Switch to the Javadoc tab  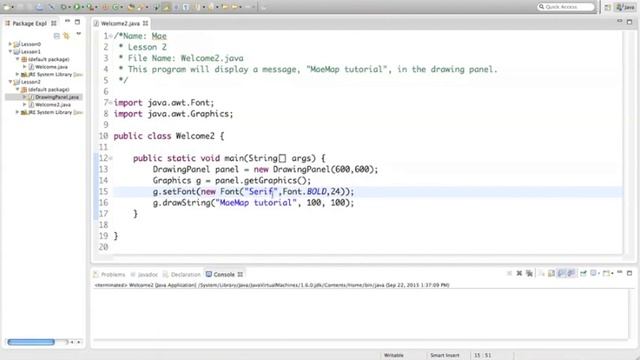144,274
